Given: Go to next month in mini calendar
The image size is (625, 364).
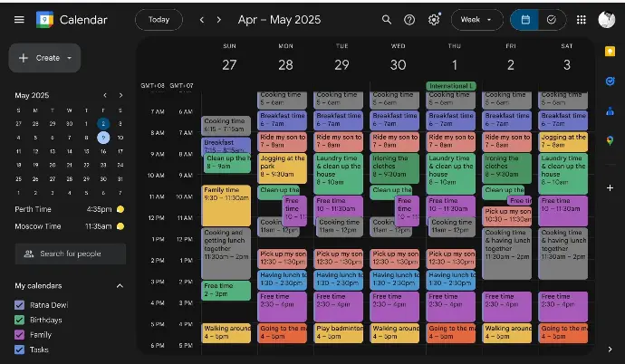Looking at the screenshot, I should coord(120,95).
